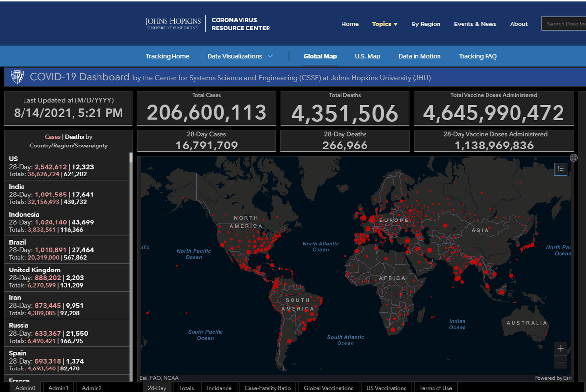Click the AFRICA label on the map
Viewport: 586px width, 392px height.
click(392, 278)
